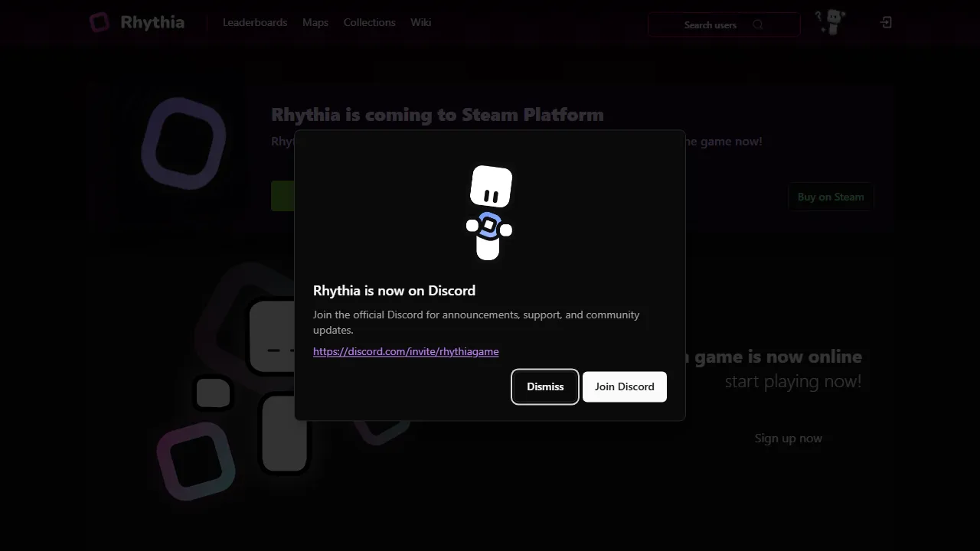The width and height of the screenshot is (980, 551).
Task: Click the search magnifier icon
Action: [x=758, y=24]
